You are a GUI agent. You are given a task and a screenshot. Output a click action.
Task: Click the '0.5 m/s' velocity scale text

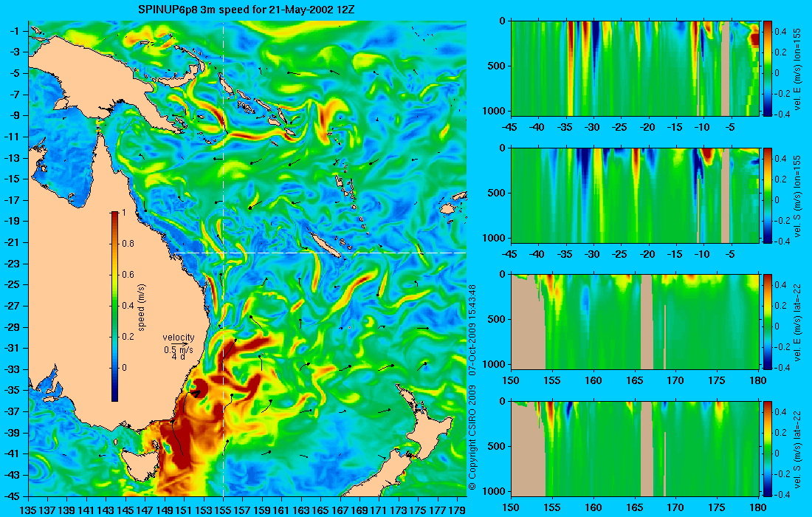point(178,350)
